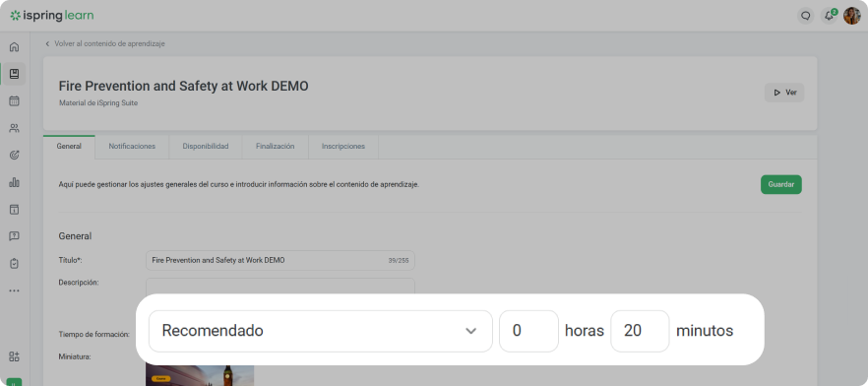This screenshot has height=386, width=868.
Task: Open the help question mark icon
Action: [x=15, y=236]
